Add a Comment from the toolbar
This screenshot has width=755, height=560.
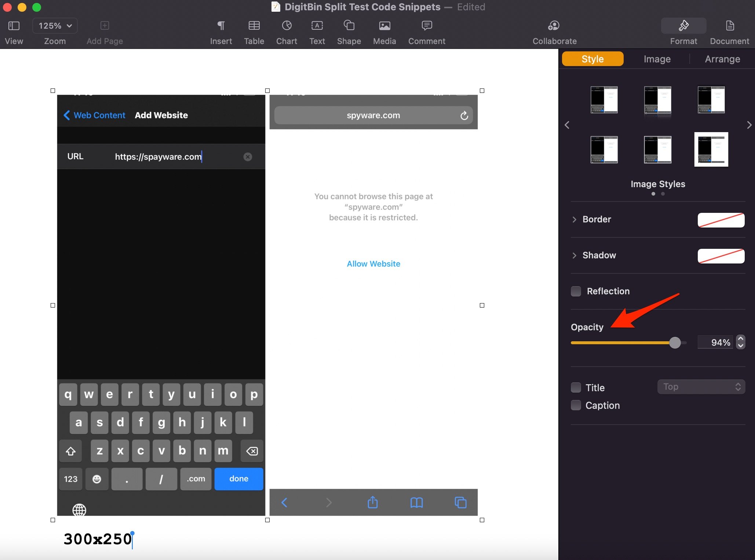coord(427,26)
